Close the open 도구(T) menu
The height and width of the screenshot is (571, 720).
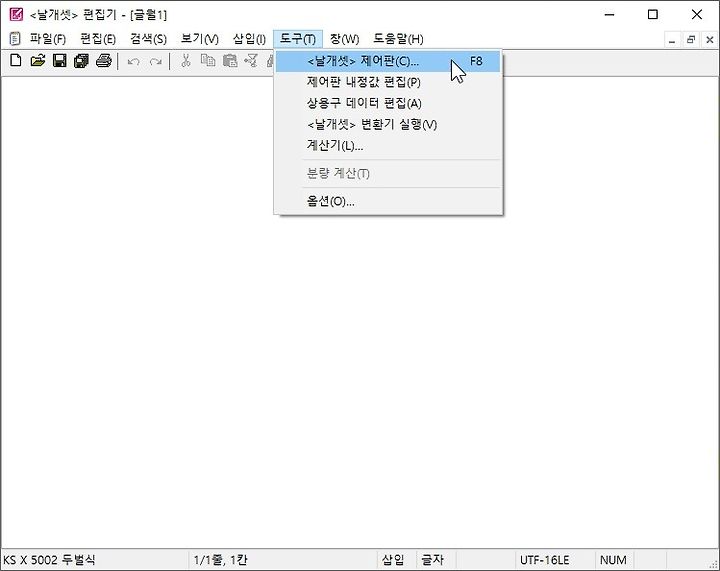(298, 39)
